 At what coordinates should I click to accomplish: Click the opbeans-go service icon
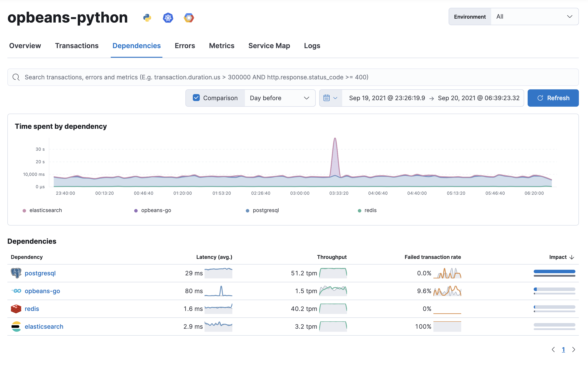[15, 291]
